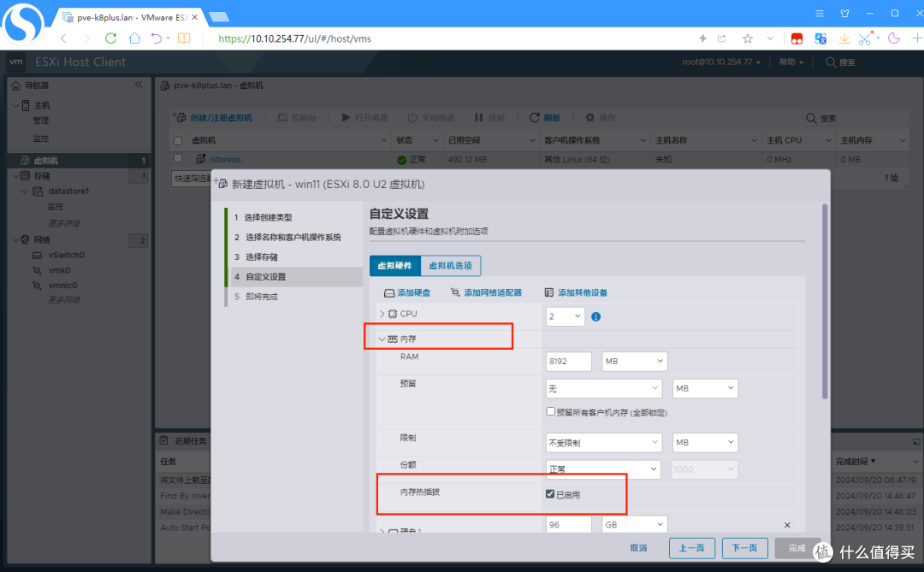Collapse the Networking (网络) tree node
Viewport: 924px width, 572px height.
point(16,239)
